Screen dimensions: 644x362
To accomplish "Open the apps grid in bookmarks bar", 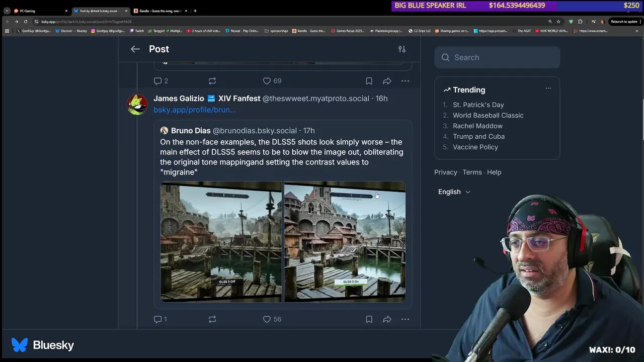I will (7, 31).
